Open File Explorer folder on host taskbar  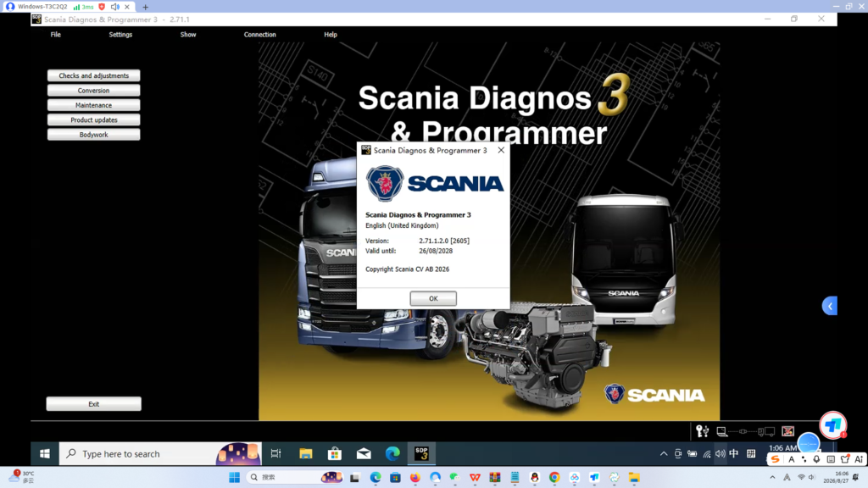pyautogui.click(x=634, y=477)
